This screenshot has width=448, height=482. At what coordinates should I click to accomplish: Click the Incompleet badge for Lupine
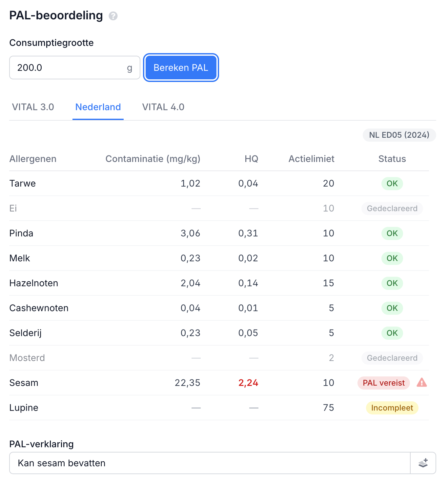[x=392, y=408]
